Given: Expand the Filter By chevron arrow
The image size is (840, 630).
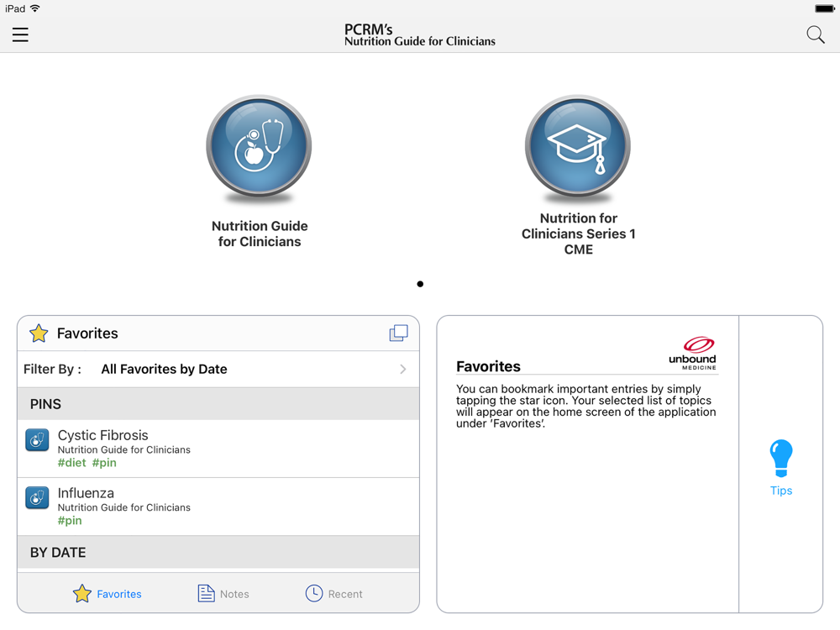Looking at the screenshot, I should pyautogui.click(x=403, y=369).
